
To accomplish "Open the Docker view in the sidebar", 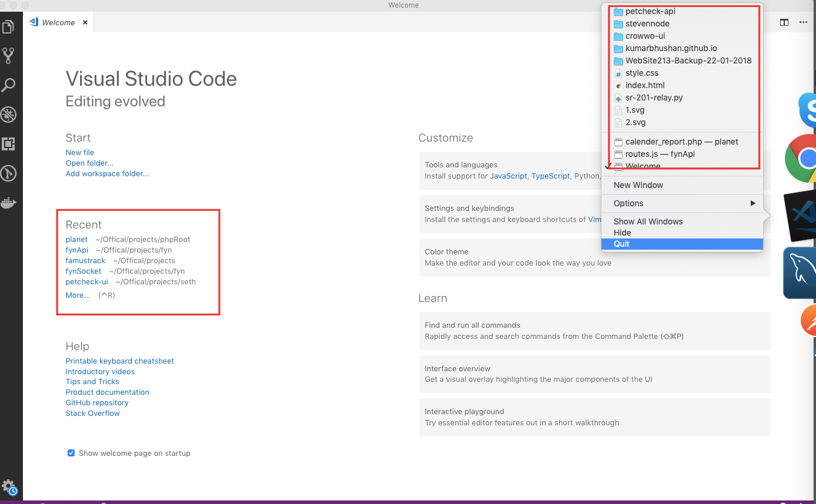I will 9,203.
